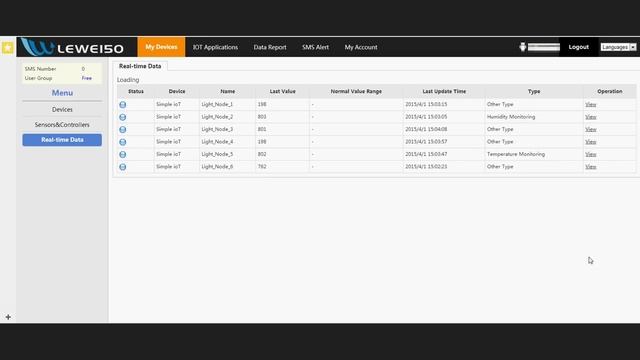Click the Last Value column header
640x360 pixels.
(x=282, y=91)
